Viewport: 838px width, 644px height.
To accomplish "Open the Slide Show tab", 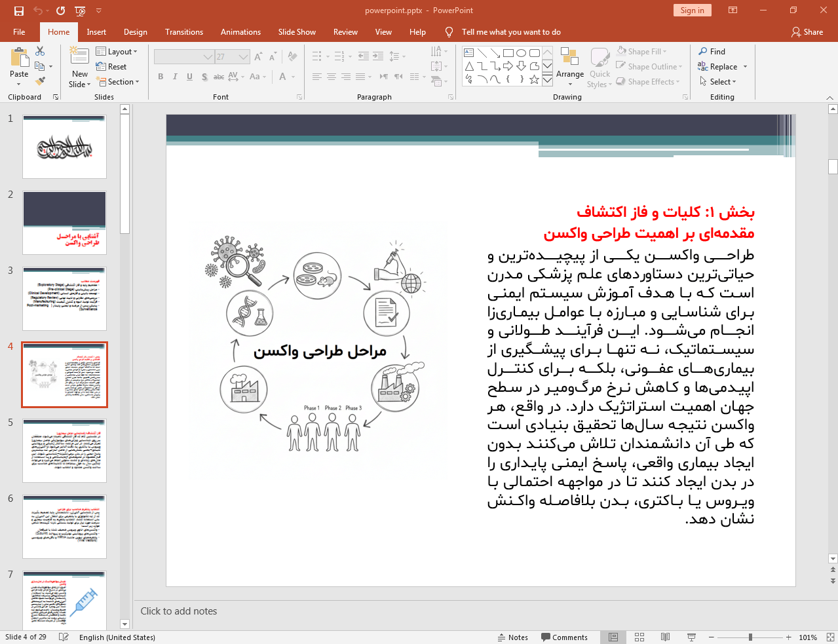I will pyautogui.click(x=297, y=31).
